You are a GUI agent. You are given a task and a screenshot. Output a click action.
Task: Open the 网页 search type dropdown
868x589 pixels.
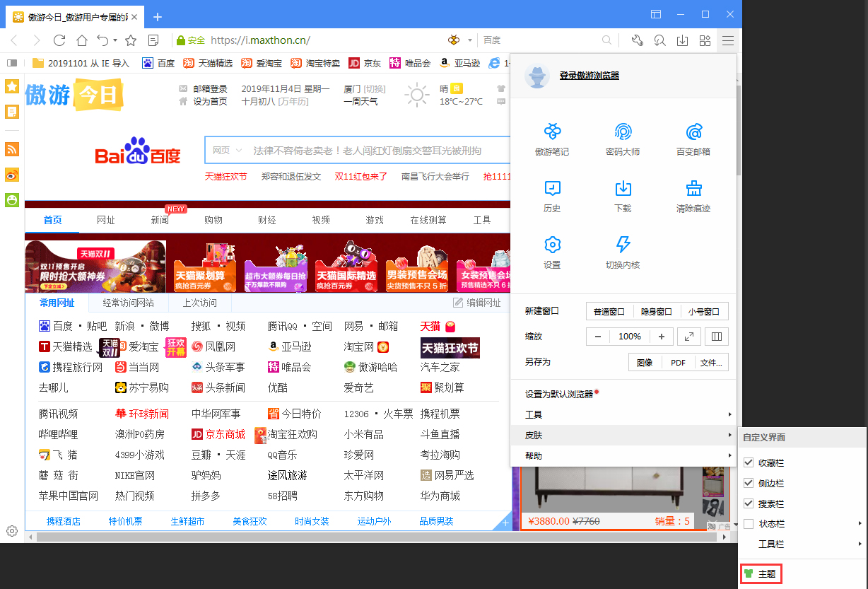[223, 150]
